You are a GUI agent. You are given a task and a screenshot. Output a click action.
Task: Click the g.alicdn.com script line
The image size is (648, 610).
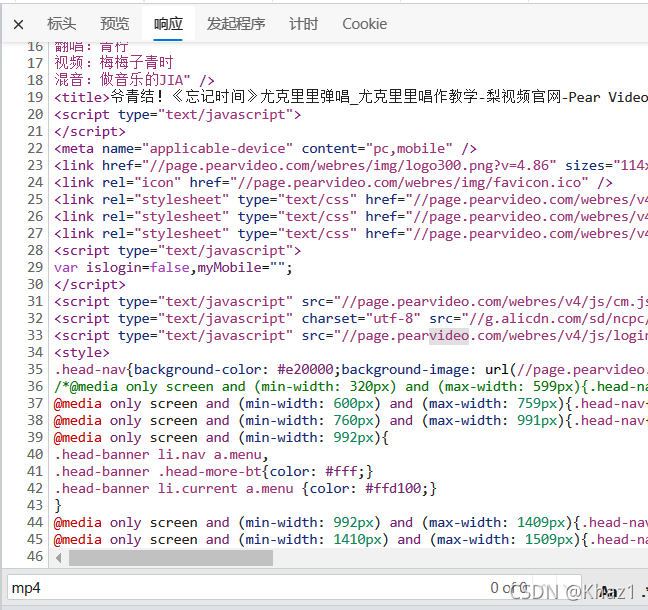[350, 318]
